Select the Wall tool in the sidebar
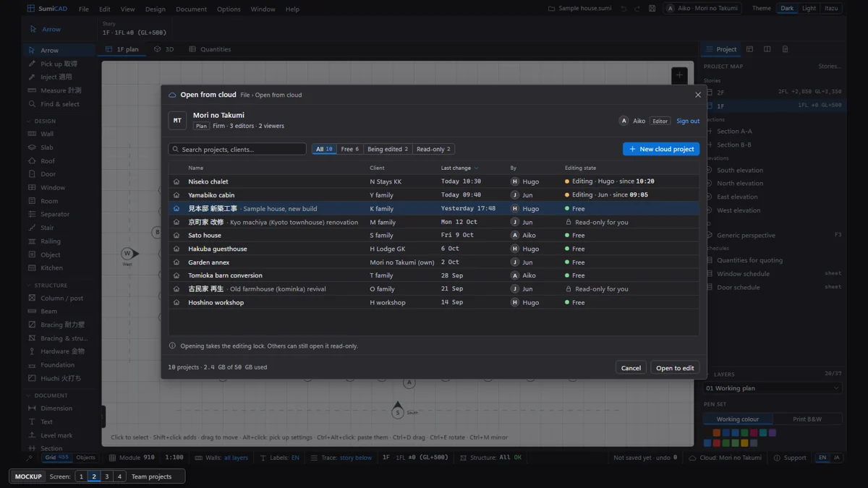This screenshot has height=488, width=868. pyautogui.click(x=58, y=134)
